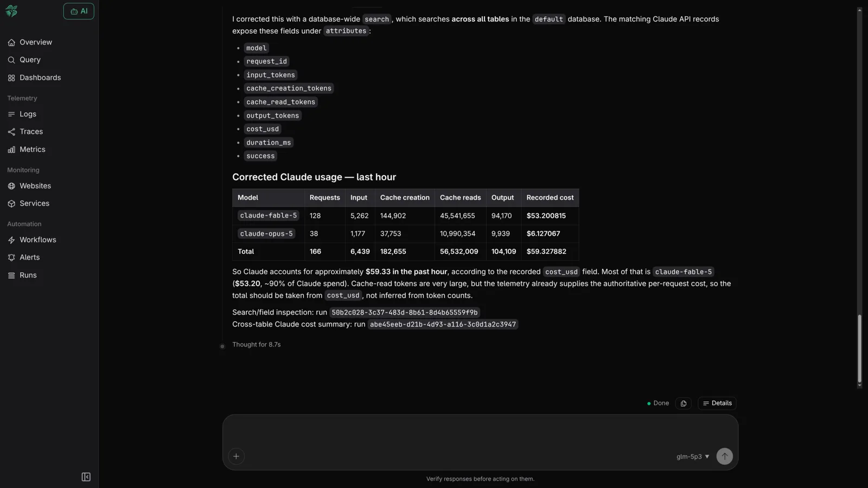Click claude-fable-5 in the Model column
The width and height of the screenshot is (868, 488).
(269, 216)
